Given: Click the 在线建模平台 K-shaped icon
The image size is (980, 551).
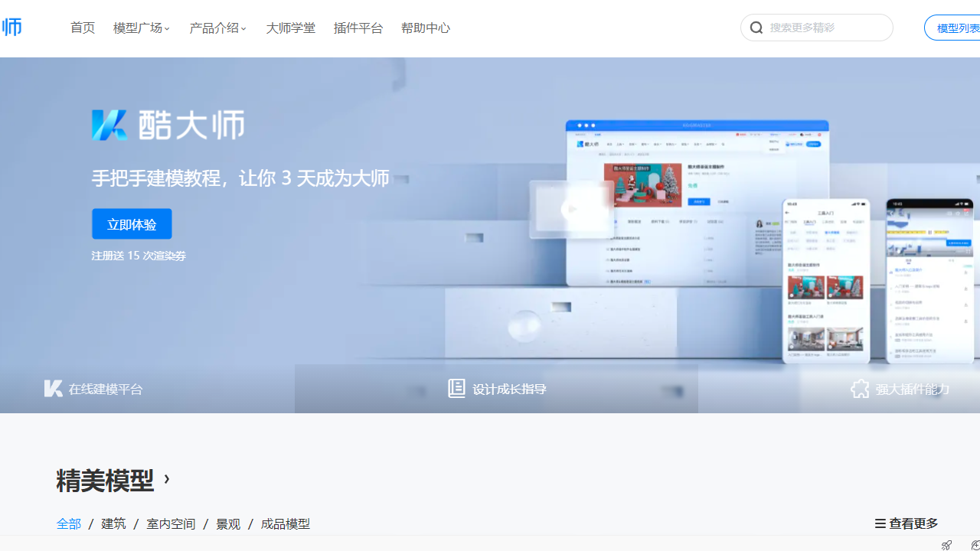Looking at the screenshot, I should 53,388.
